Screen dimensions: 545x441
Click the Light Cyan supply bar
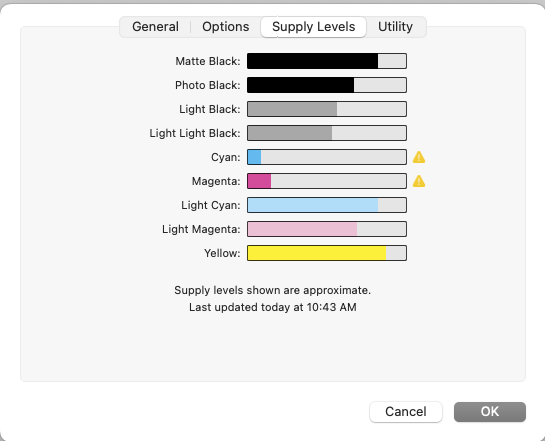click(x=327, y=205)
